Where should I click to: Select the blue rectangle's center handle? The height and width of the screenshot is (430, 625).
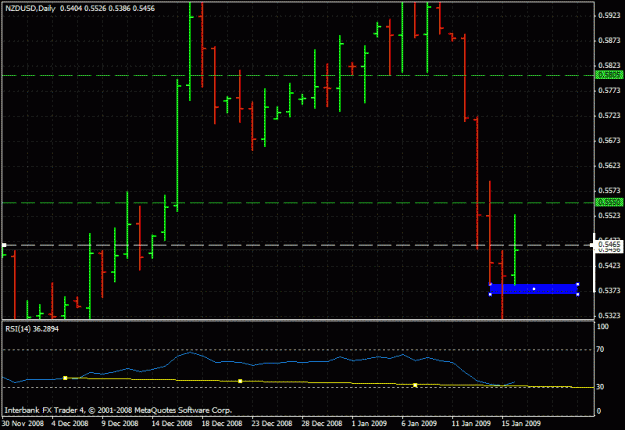(534, 289)
